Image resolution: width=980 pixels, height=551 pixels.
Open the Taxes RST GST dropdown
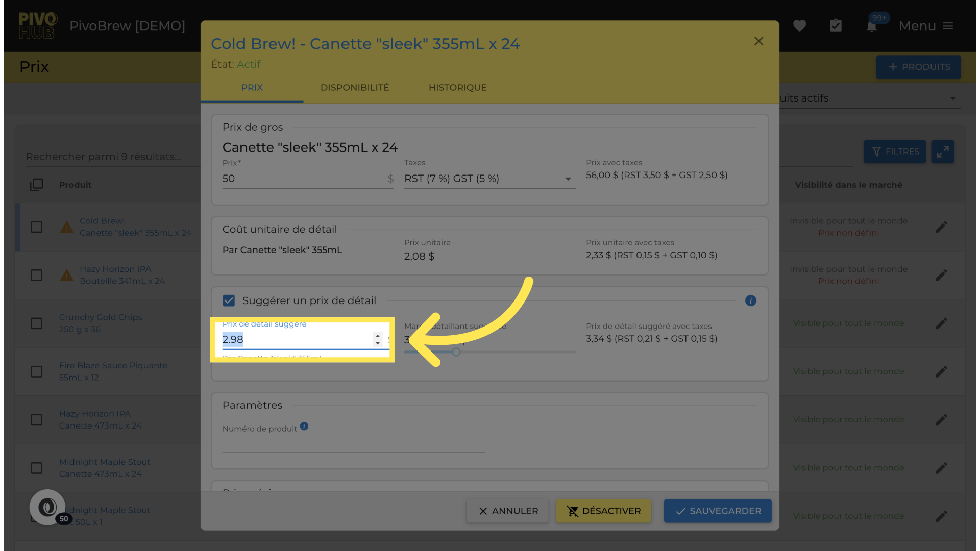point(489,179)
